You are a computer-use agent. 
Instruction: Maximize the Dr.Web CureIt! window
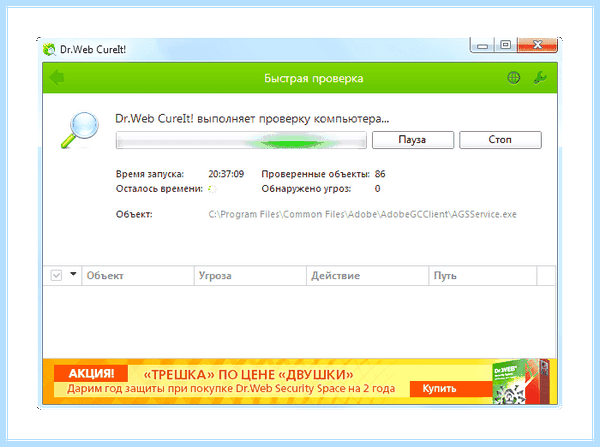pyautogui.click(x=505, y=45)
